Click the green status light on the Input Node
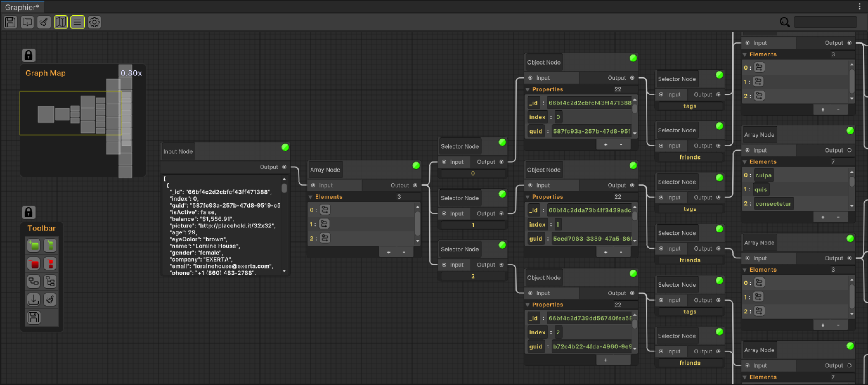 285,147
